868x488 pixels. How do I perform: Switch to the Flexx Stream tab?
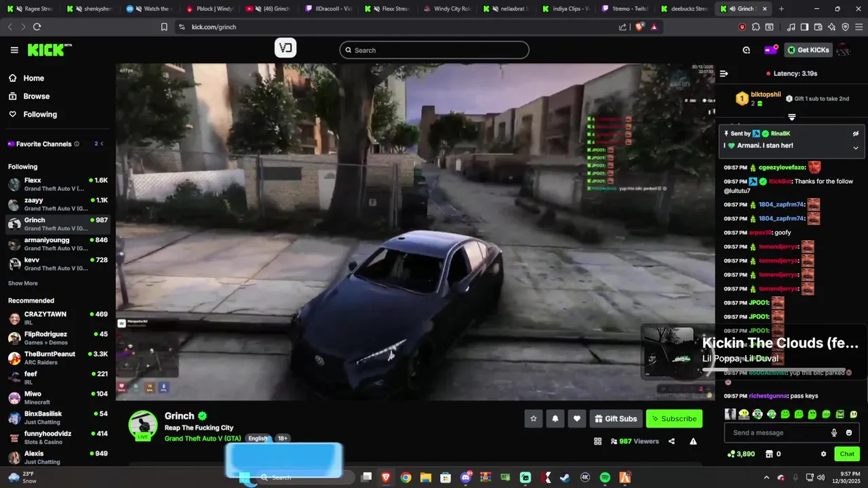[390, 9]
